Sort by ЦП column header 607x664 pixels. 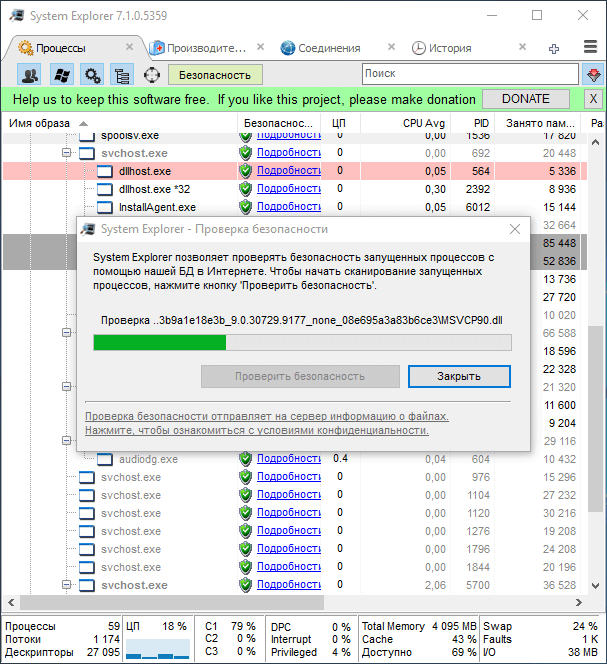[339, 123]
